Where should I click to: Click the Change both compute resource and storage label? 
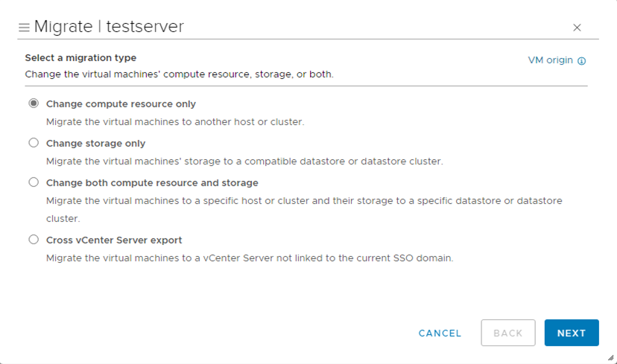tap(152, 183)
